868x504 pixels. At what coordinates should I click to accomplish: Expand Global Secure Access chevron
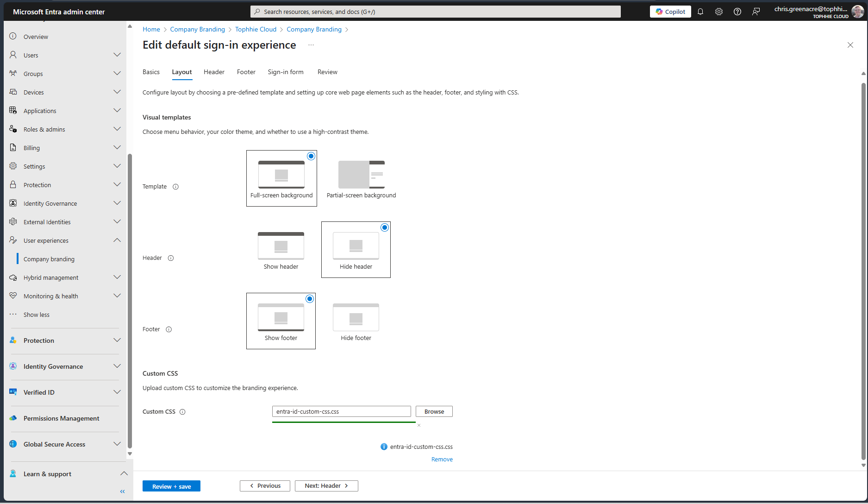coord(117,444)
